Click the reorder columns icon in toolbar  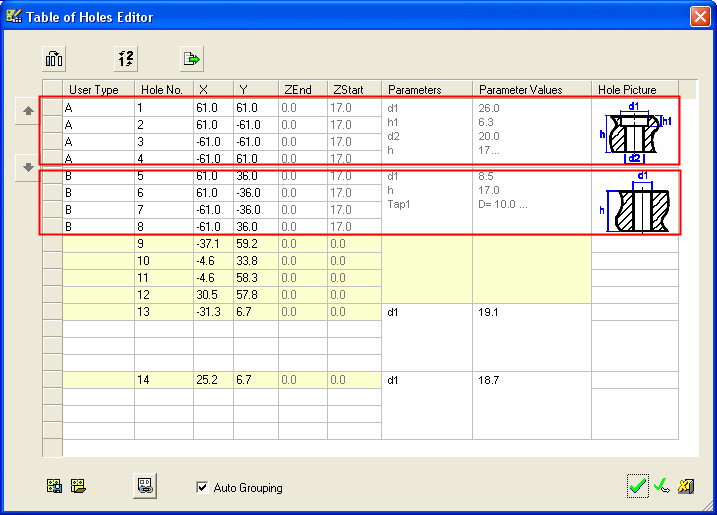(54, 58)
